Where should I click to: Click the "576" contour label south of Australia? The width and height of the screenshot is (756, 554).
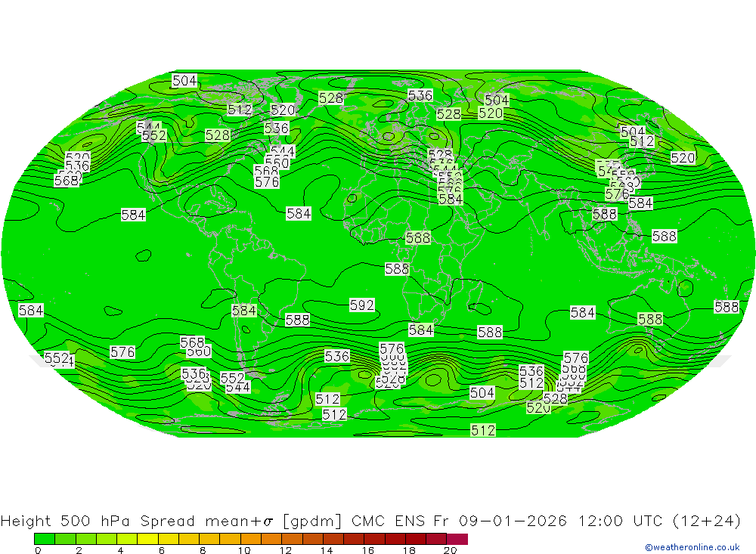[x=575, y=357]
